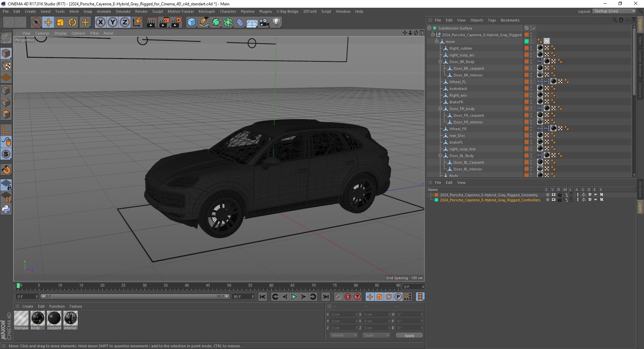Switch to Texture mode in left sidebar
Screen dimensions: 644x349
[6, 66]
